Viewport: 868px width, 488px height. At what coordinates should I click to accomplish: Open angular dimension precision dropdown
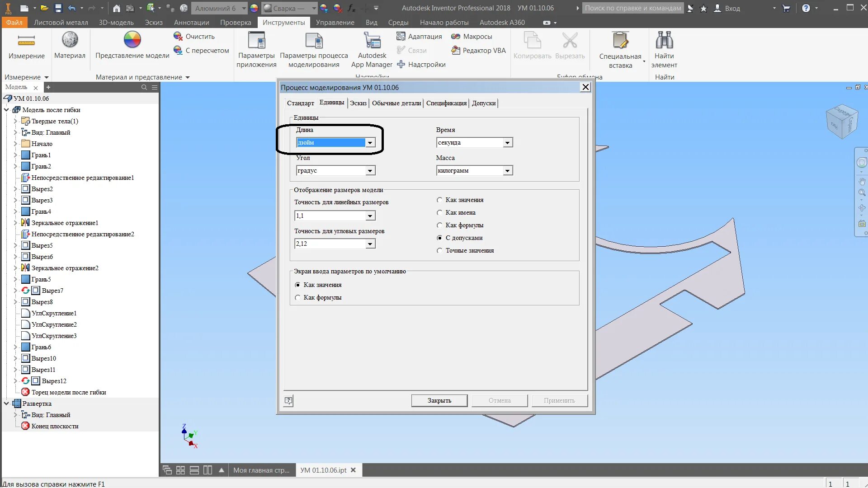pyautogui.click(x=370, y=244)
